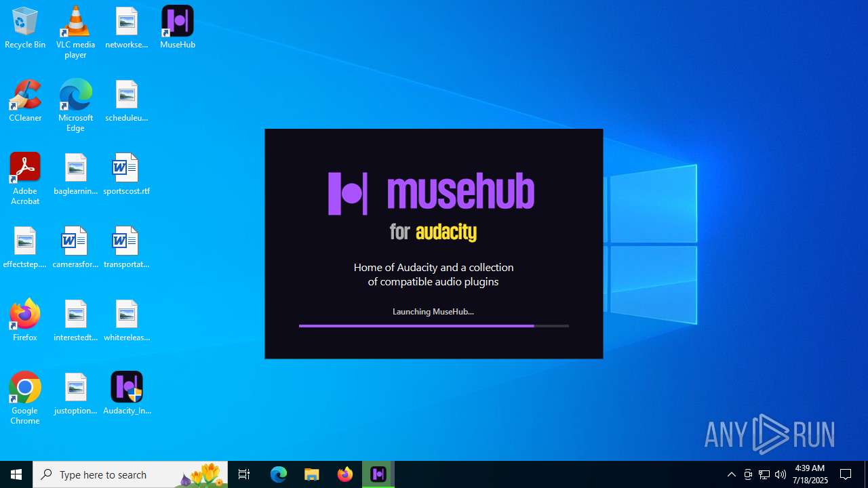Open the clock showing 4:39 AM
This screenshot has height=488, width=868.
[x=810, y=474]
